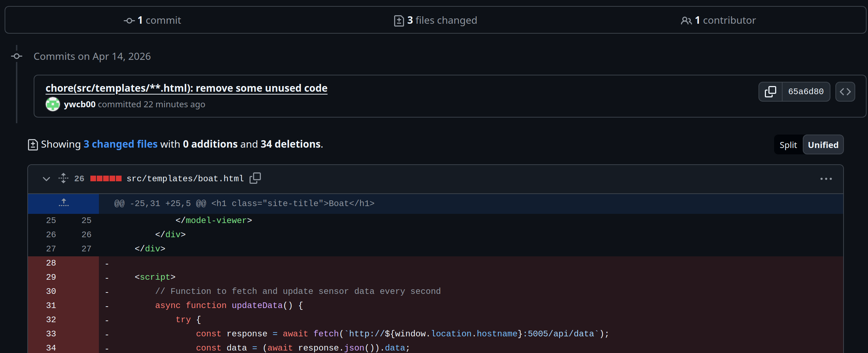The image size is (868, 353).
Task: Open the boat.html file options menu
Action: [826, 179]
